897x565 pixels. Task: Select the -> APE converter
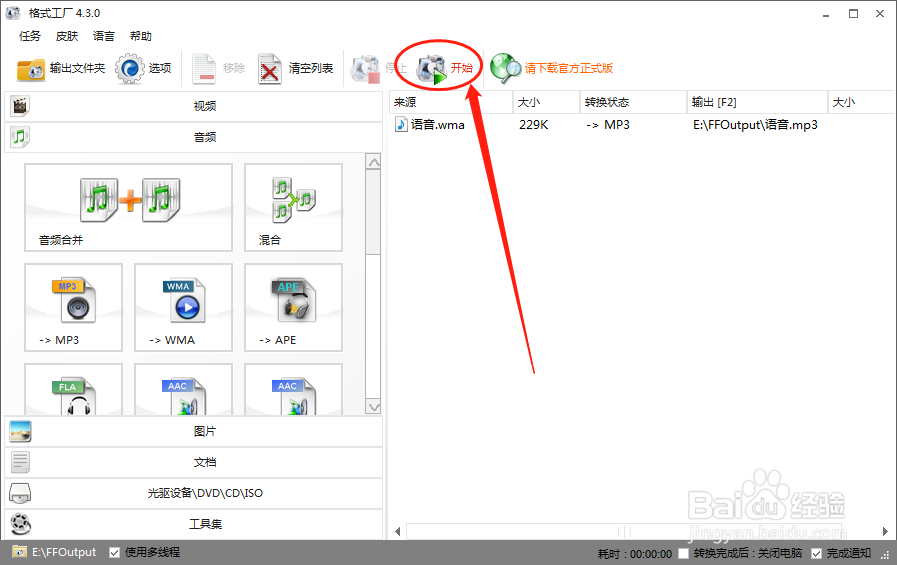click(x=293, y=307)
